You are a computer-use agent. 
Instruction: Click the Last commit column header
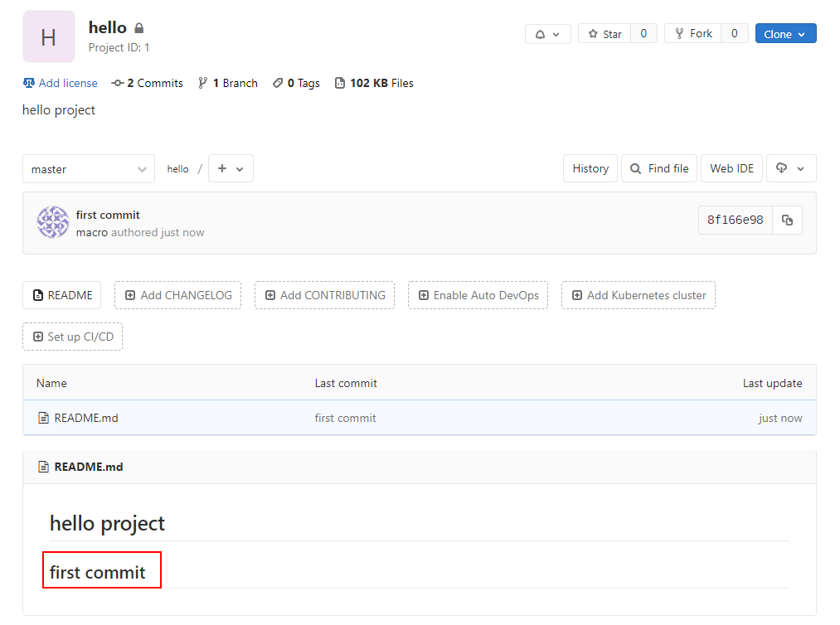pyautogui.click(x=346, y=383)
